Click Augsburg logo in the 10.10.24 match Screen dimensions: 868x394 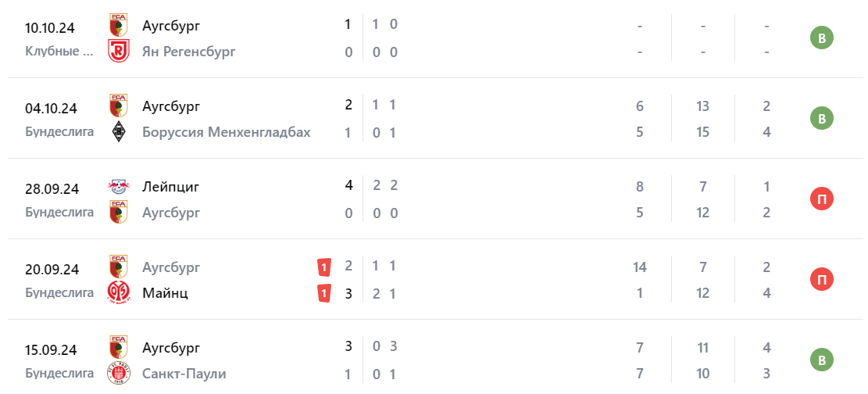pos(119,25)
